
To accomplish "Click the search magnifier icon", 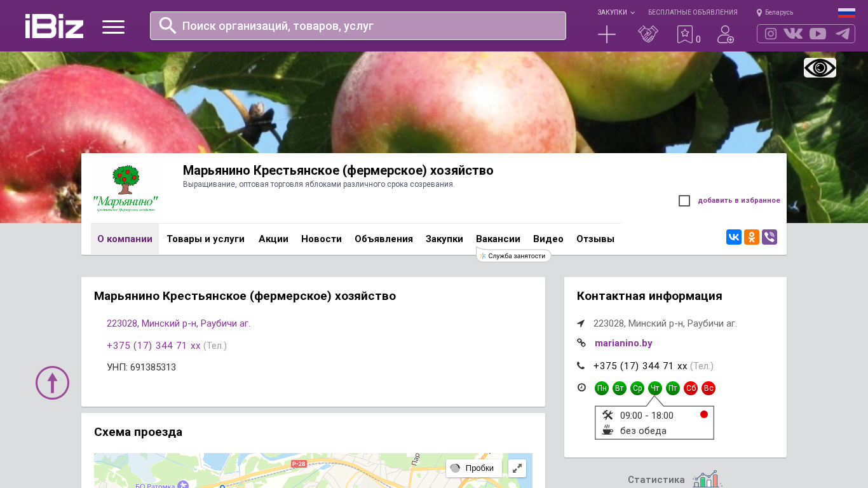I will click(x=168, y=25).
